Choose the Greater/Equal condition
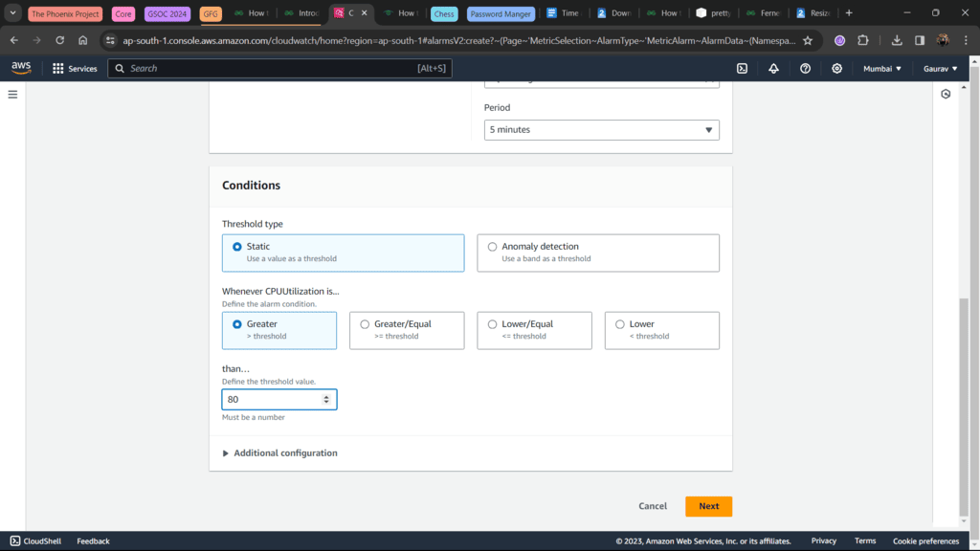 (x=407, y=330)
